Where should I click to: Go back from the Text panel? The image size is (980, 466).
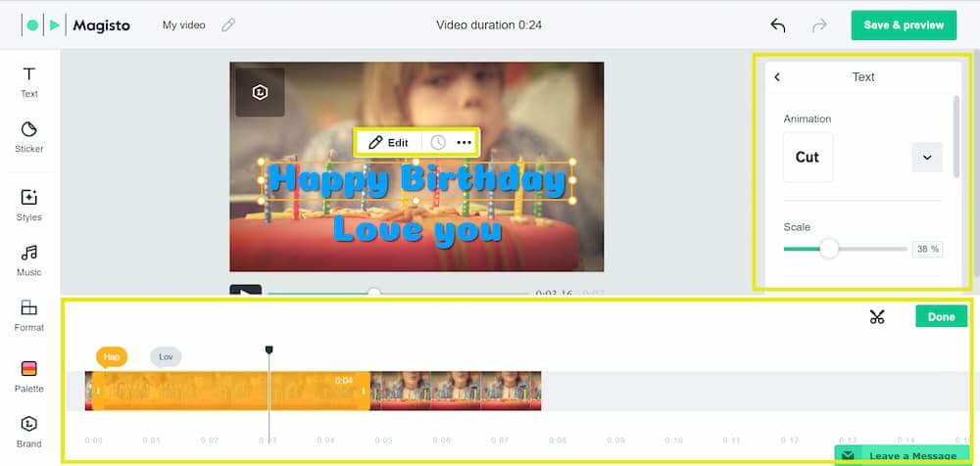tap(777, 77)
